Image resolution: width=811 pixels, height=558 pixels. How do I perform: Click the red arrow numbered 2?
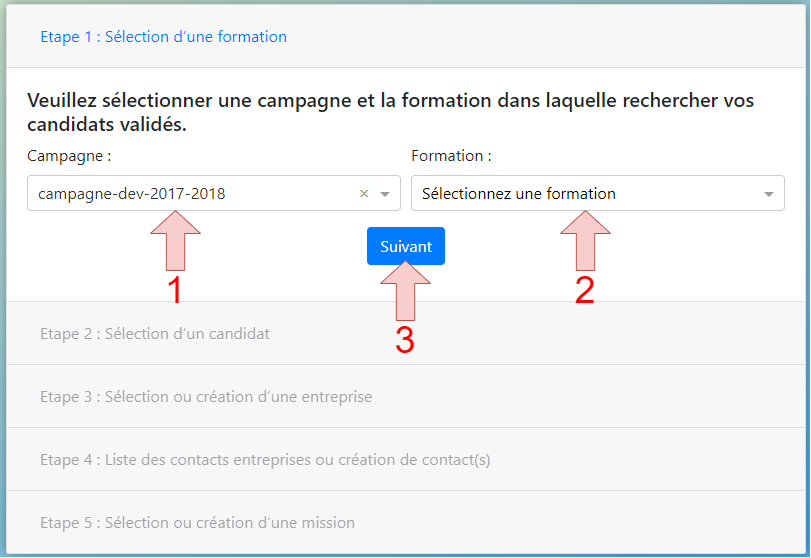(585, 240)
